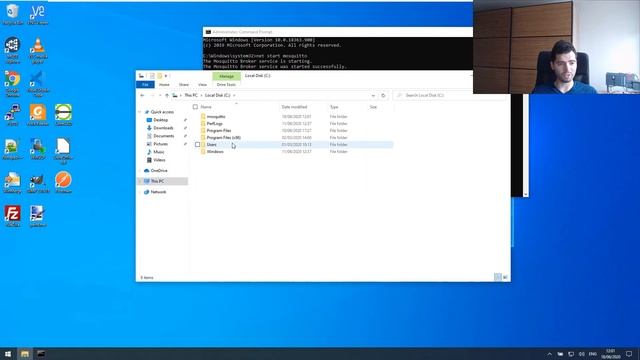This screenshot has height=360, width=640.
Task: Click the Command Prompt window scrollbar down arrow
Action: click(x=526, y=194)
